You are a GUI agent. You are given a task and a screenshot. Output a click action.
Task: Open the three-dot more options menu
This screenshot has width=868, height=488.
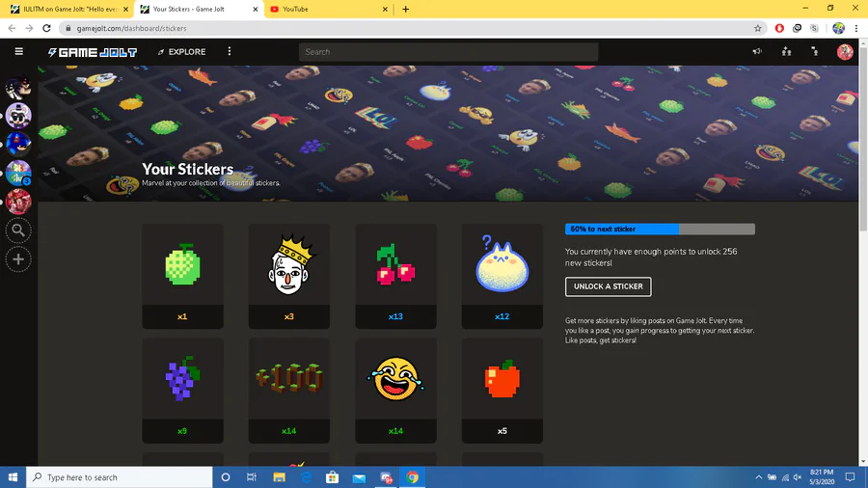[x=230, y=51]
